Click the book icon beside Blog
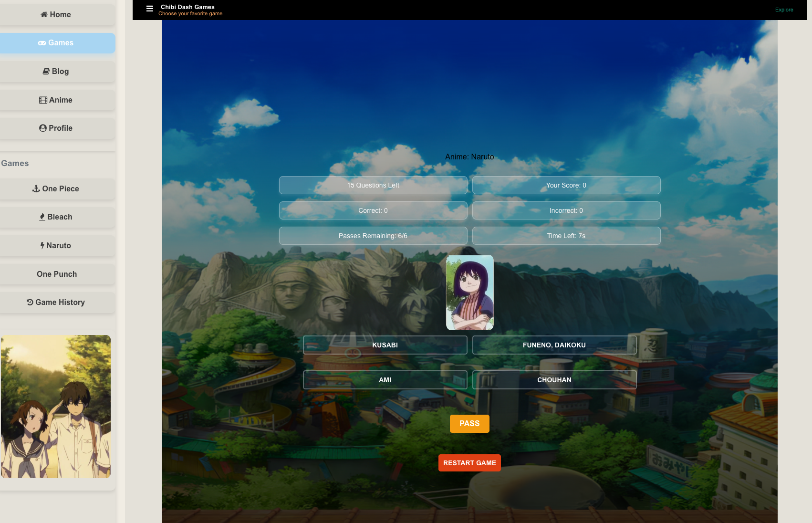The width and height of the screenshot is (812, 523). coord(46,71)
